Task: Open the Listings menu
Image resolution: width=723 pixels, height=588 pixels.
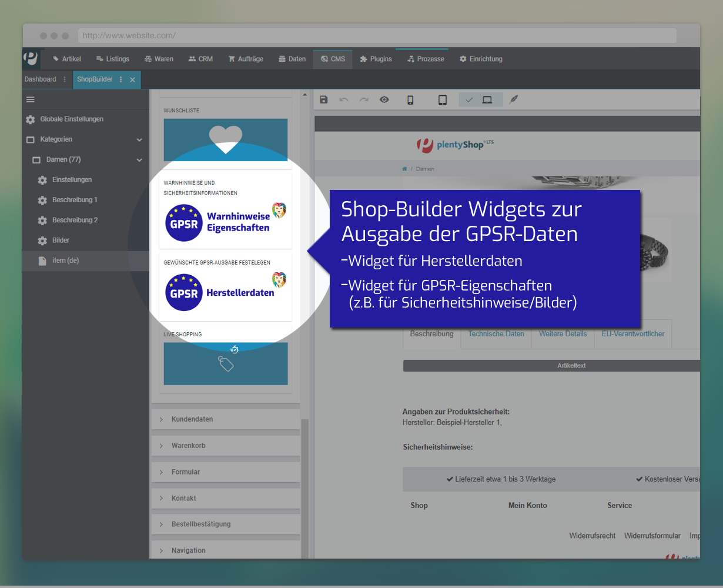Action: [x=113, y=59]
